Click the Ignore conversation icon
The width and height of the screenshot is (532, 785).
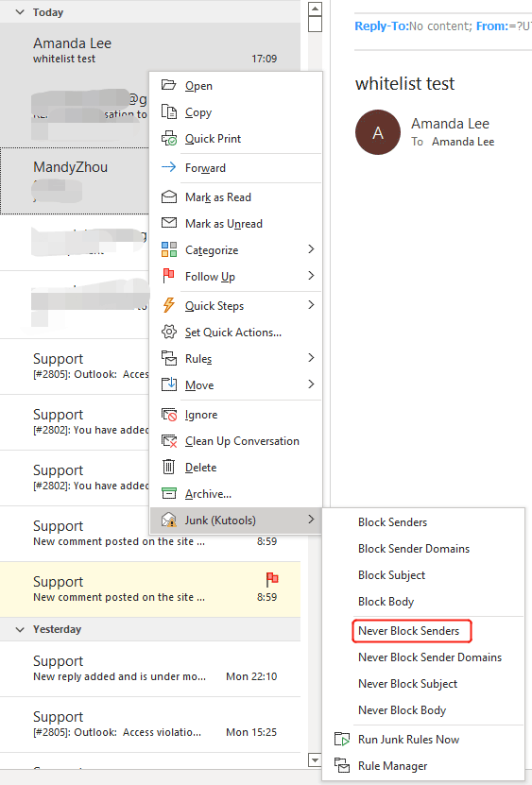pyautogui.click(x=169, y=415)
